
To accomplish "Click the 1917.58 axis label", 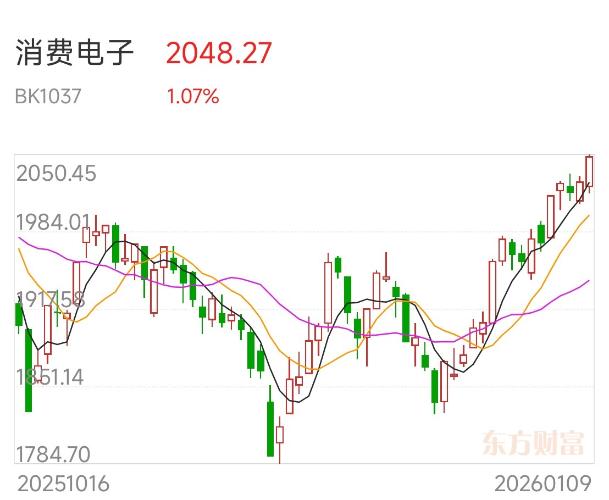I will tap(50, 299).
